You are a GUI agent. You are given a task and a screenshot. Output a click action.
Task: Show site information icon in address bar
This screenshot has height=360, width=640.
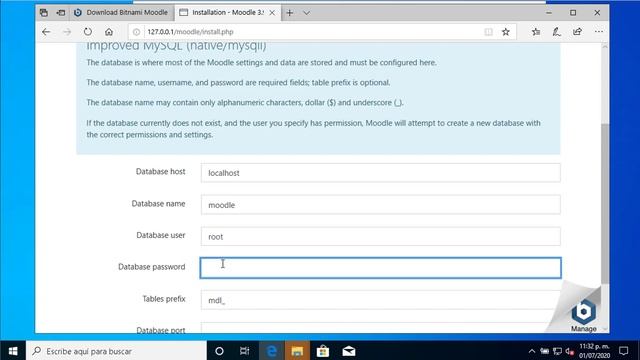point(137,32)
